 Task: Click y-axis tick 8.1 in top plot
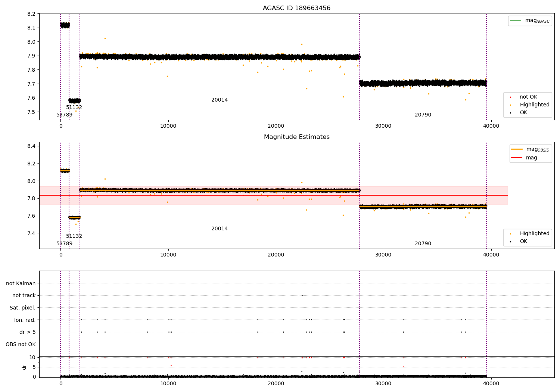31,28
